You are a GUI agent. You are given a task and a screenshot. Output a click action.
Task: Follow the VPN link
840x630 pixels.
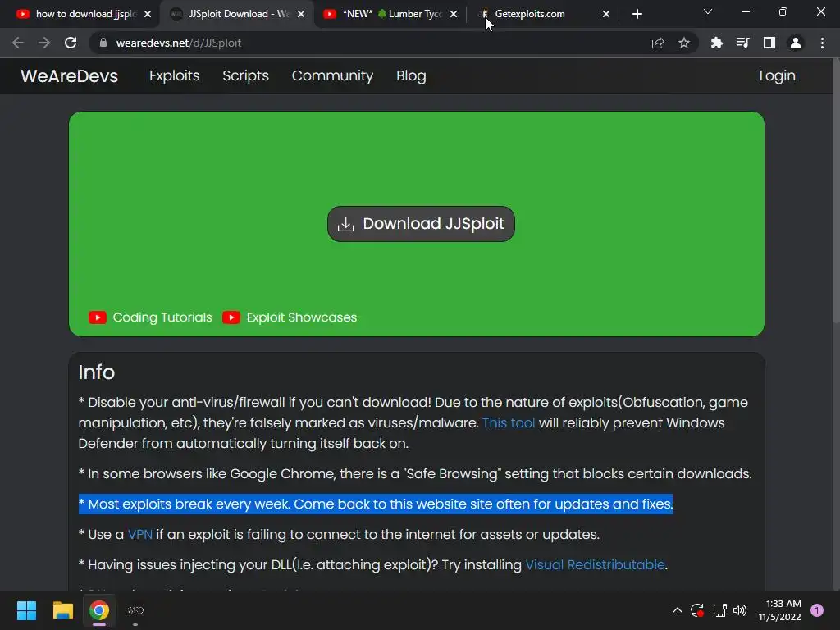coord(139,534)
